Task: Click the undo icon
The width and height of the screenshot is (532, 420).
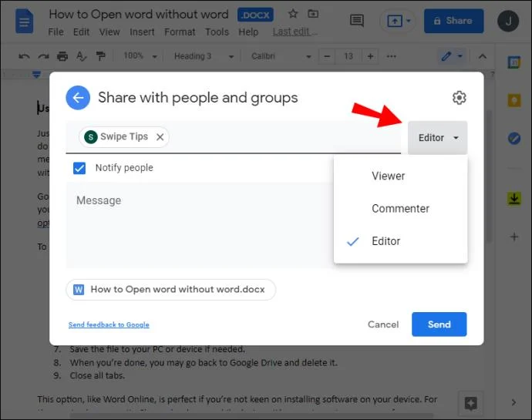Action: pos(24,56)
